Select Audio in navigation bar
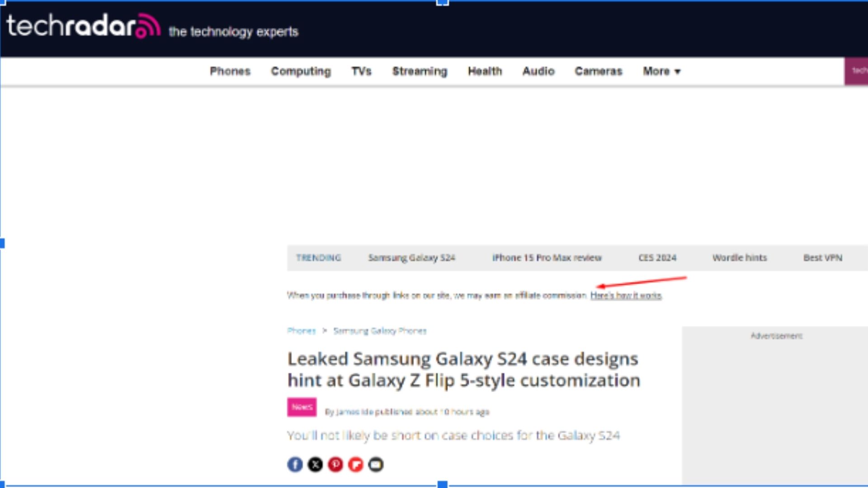The image size is (868, 488). tap(538, 71)
